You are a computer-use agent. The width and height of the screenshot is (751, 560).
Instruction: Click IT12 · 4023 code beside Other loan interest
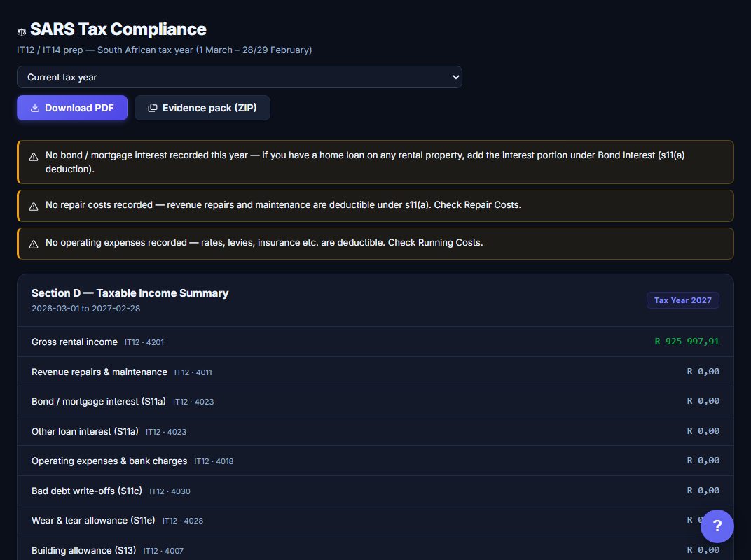click(166, 432)
